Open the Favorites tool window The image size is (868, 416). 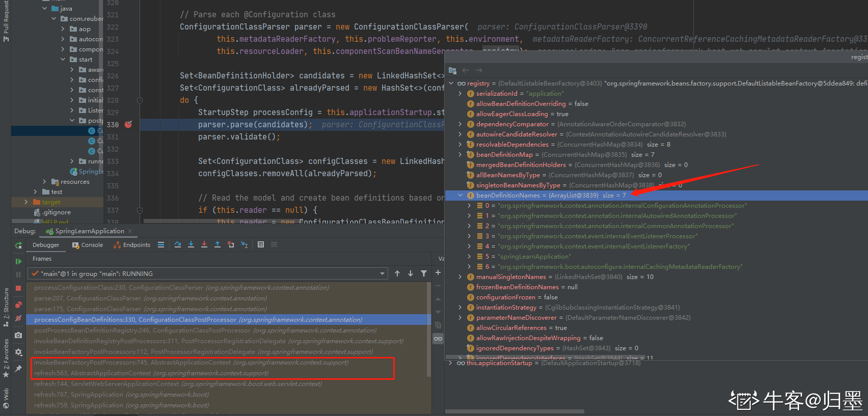click(6, 357)
